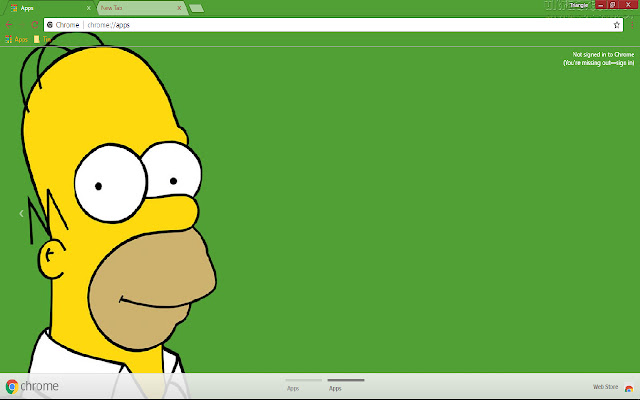Select Apps page with lighter indicator bar
Viewport: 640px width, 400px height.
coord(303,384)
